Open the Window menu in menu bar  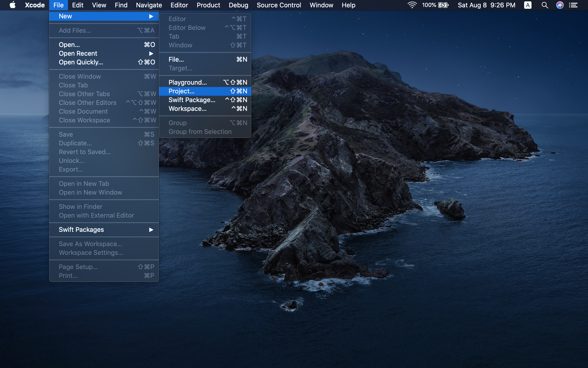pyautogui.click(x=321, y=5)
